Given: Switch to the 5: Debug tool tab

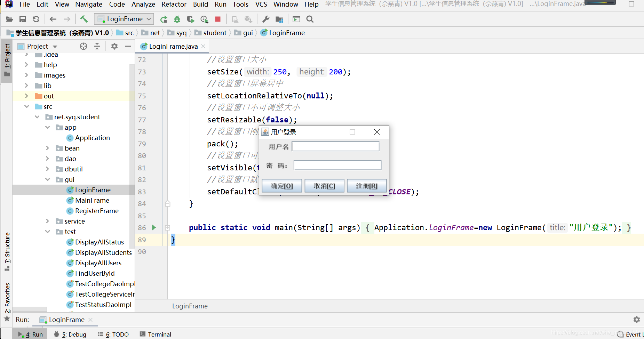Looking at the screenshot, I should click(70, 334).
